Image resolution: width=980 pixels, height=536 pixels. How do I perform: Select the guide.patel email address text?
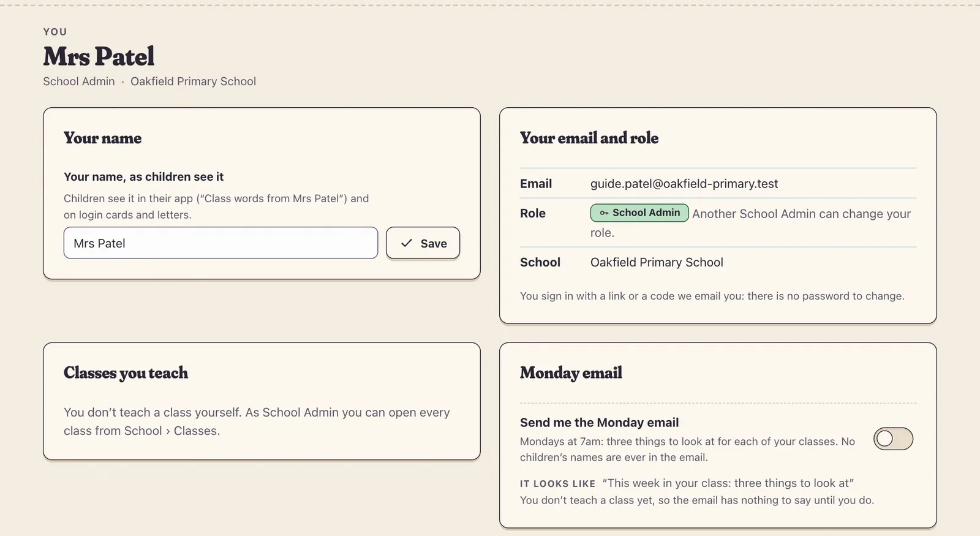point(684,184)
